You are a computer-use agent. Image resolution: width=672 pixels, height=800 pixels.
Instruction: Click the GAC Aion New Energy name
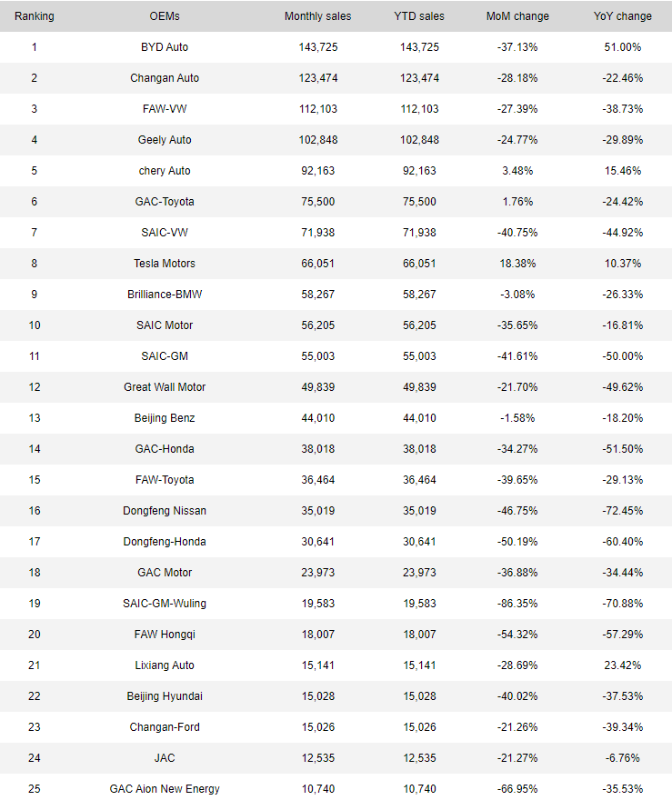165,789
